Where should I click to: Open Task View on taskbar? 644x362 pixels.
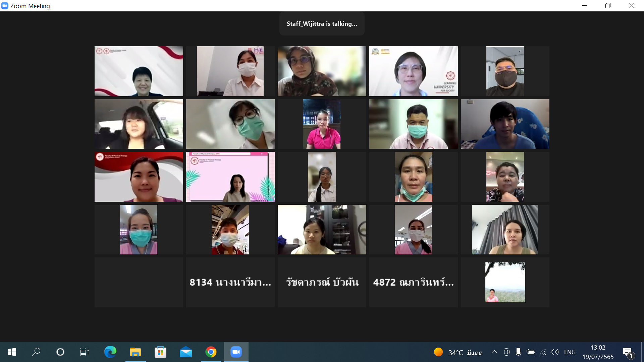tap(84, 352)
